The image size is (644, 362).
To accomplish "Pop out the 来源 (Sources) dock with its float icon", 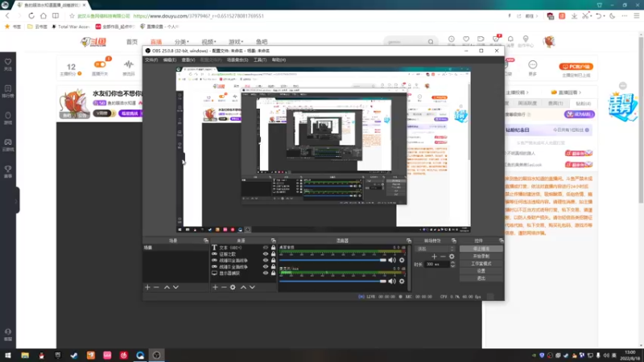I will coord(273,241).
